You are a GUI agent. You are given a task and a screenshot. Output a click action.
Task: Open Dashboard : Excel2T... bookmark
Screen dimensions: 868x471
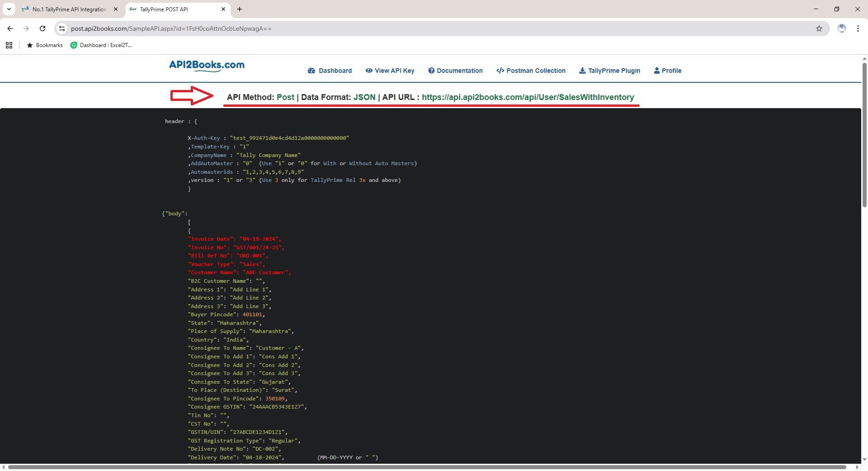(101, 45)
